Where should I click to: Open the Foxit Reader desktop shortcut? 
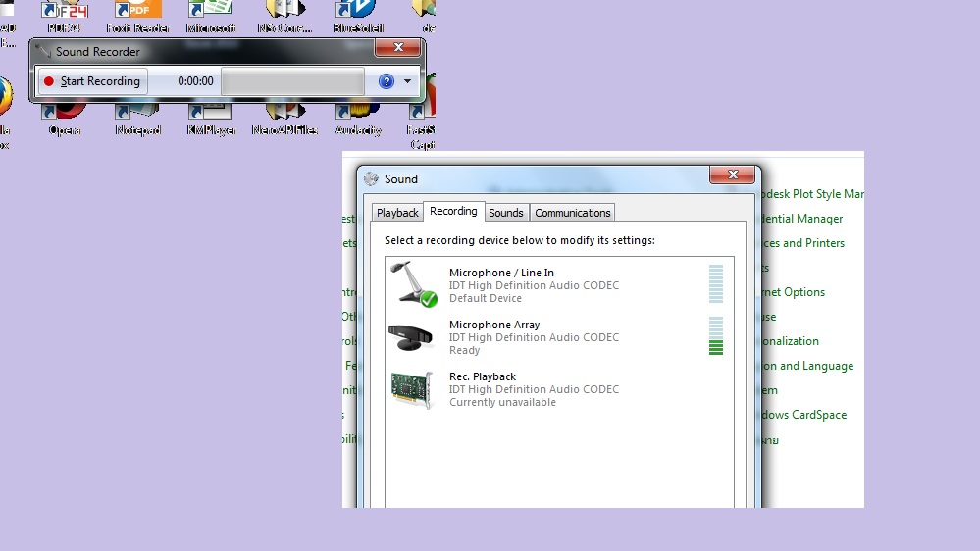(137, 18)
